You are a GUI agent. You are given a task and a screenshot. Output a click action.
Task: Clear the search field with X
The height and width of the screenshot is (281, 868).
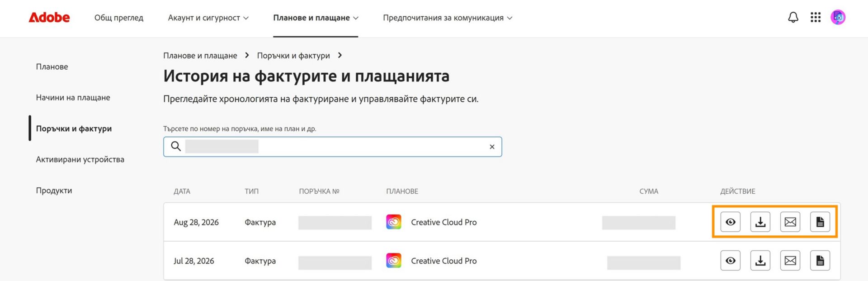[x=492, y=147]
